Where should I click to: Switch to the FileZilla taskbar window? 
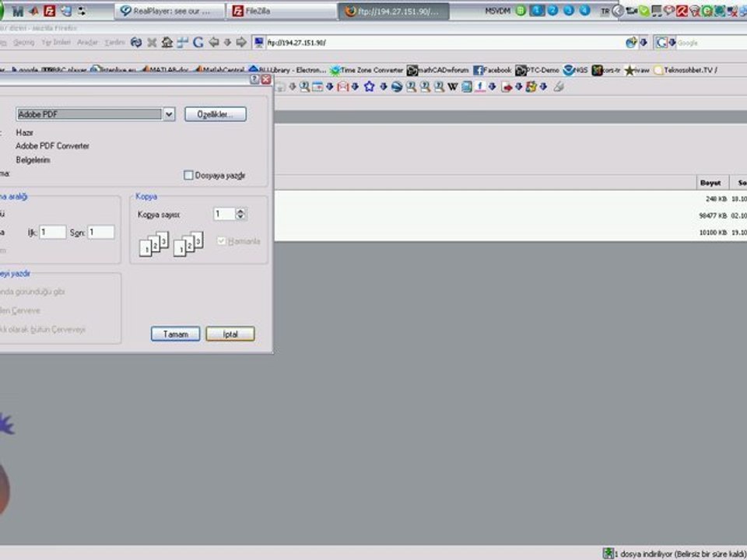click(282, 11)
